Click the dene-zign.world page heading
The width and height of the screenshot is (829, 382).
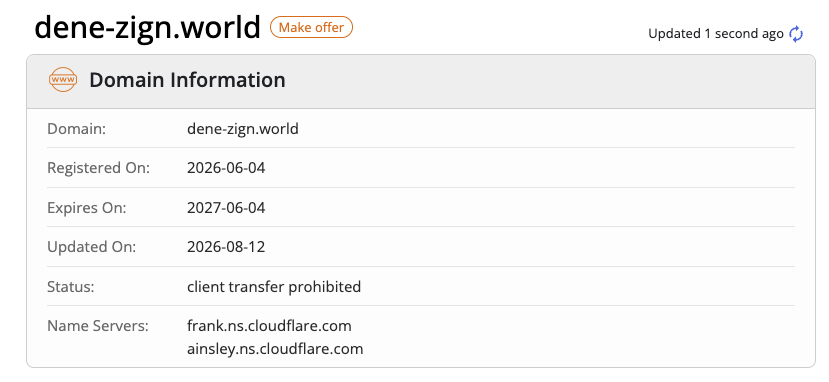(148, 27)
